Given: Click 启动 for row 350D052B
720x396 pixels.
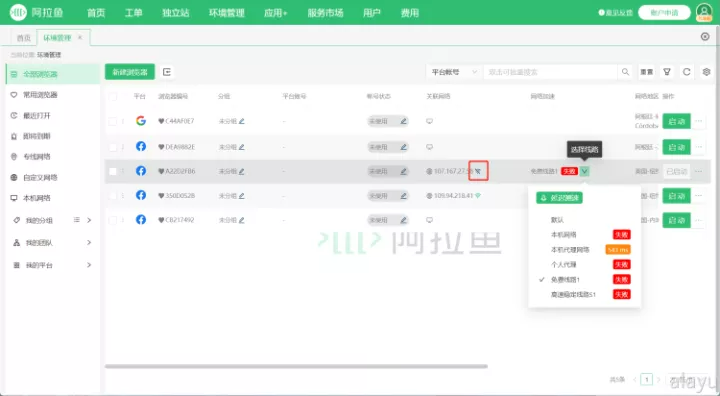Looking at the screenshot, I should (x=676, y=196).
